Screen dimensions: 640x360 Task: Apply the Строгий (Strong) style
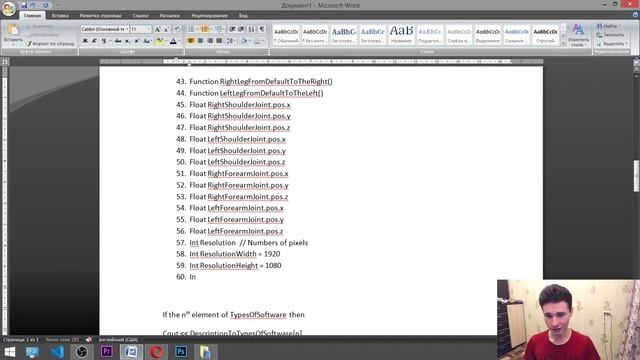(545, 35)
